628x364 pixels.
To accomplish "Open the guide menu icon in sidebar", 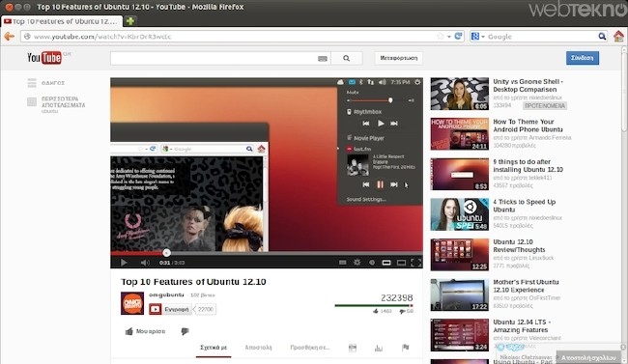I will coord(32,83).
